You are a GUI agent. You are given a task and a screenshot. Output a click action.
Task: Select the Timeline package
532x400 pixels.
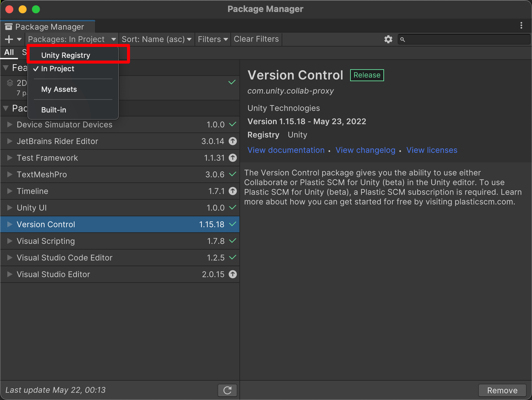[120, 191]
